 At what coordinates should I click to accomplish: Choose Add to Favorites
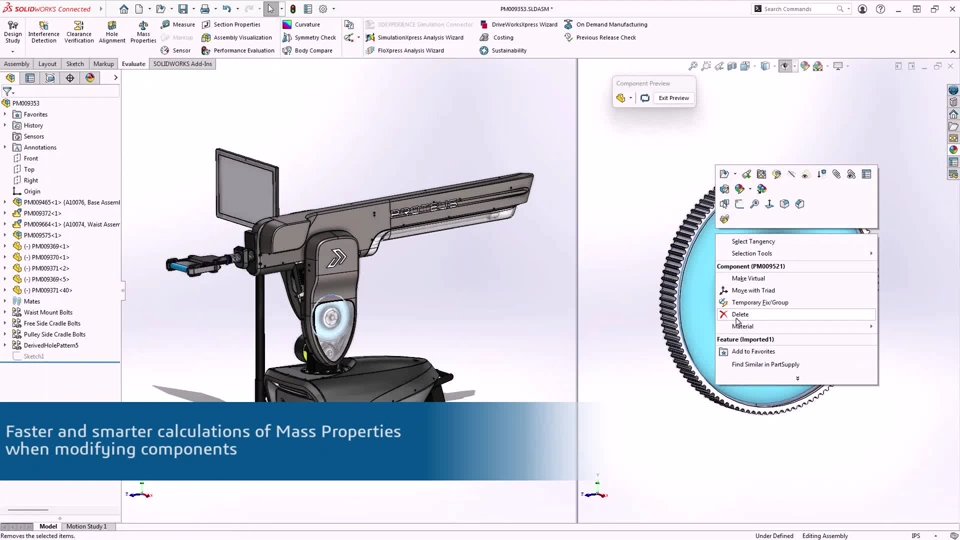tap(753, 351)
